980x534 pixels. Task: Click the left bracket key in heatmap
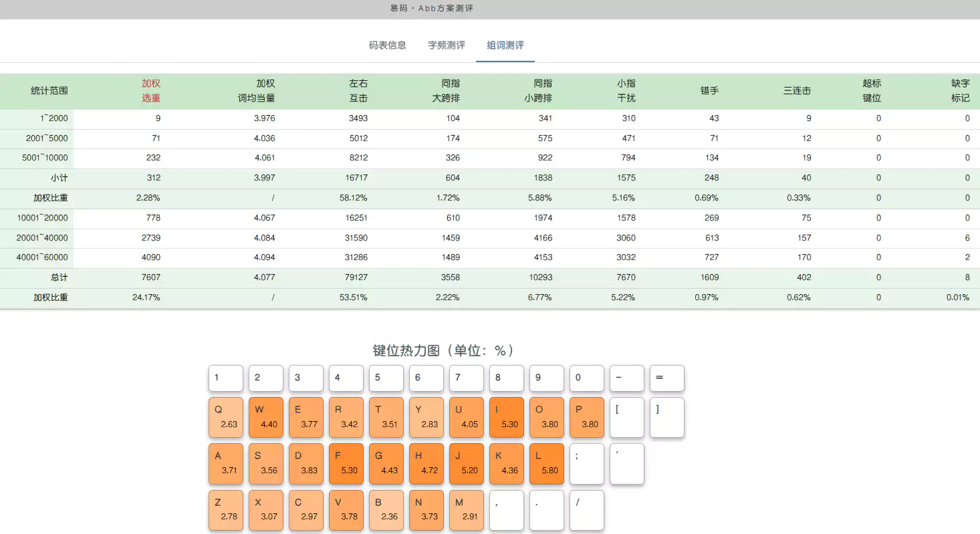tap(627, 418)
